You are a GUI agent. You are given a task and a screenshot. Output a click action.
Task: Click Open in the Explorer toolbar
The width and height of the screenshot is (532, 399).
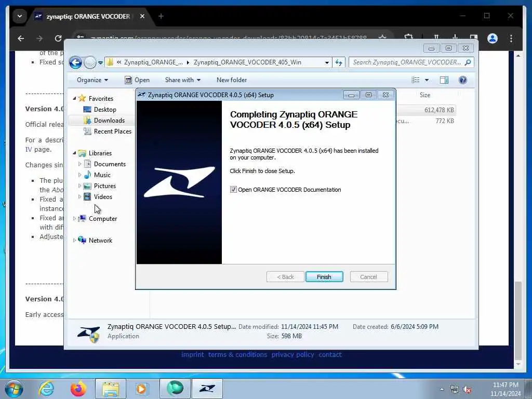137,80
